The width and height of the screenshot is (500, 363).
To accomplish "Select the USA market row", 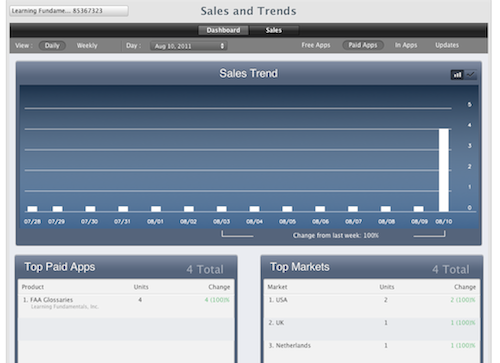I will pos(372,306).
